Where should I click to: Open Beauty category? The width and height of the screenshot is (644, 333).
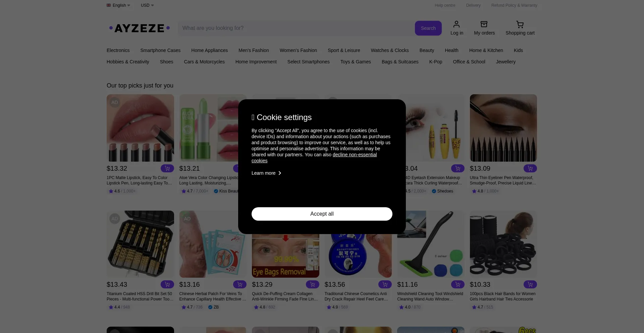427,50
